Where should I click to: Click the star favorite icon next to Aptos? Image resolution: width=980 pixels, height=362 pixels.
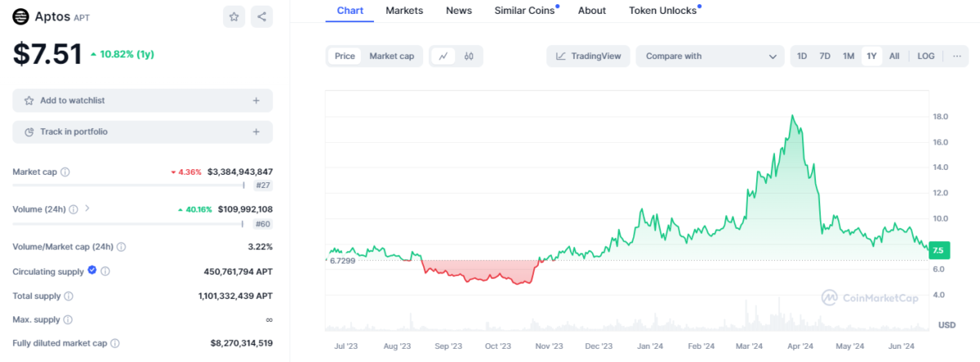234,16
